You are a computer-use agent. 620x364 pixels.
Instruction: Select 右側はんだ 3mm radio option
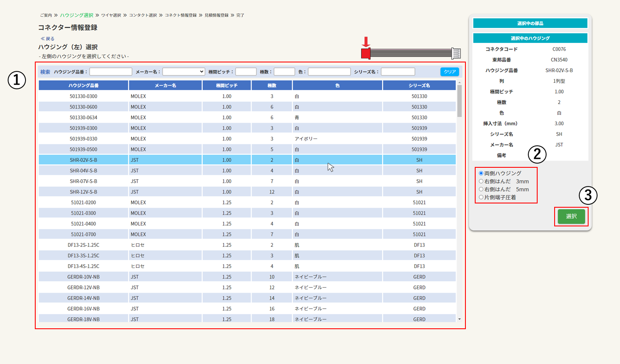[481, 181]
